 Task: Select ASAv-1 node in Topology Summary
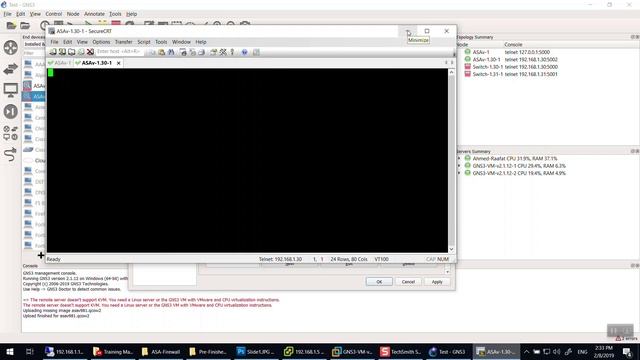point(481,52)
